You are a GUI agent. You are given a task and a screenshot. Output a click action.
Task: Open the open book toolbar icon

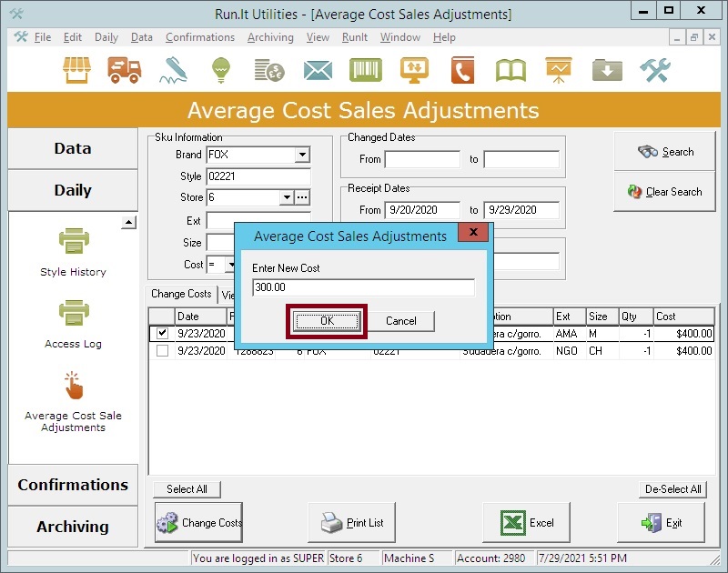[511, 71]
